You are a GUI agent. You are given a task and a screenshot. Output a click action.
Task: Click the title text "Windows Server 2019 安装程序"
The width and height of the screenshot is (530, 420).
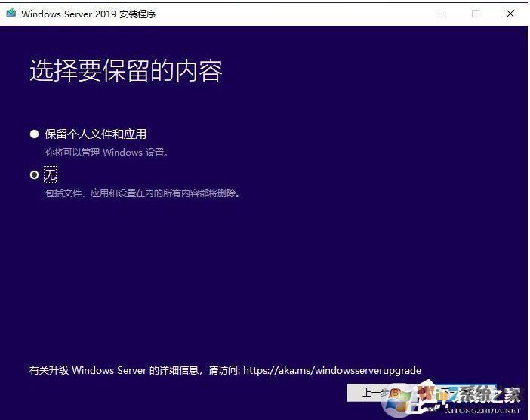(x=88, y=14)
